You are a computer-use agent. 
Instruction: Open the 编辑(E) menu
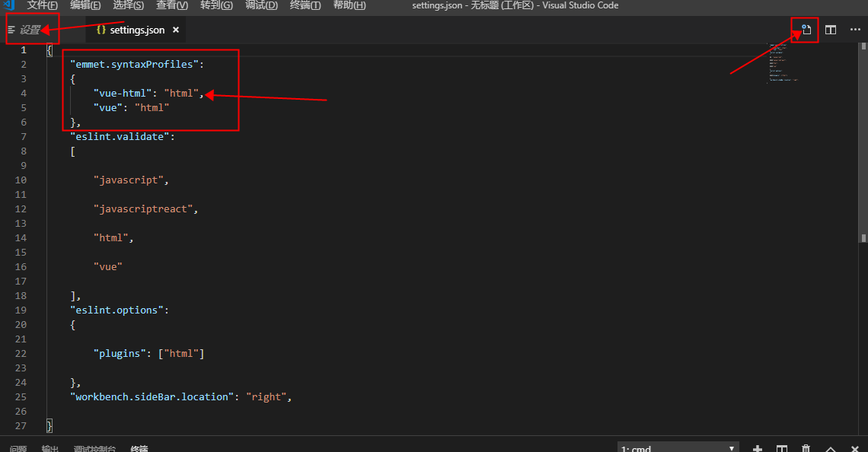(85, 5)
